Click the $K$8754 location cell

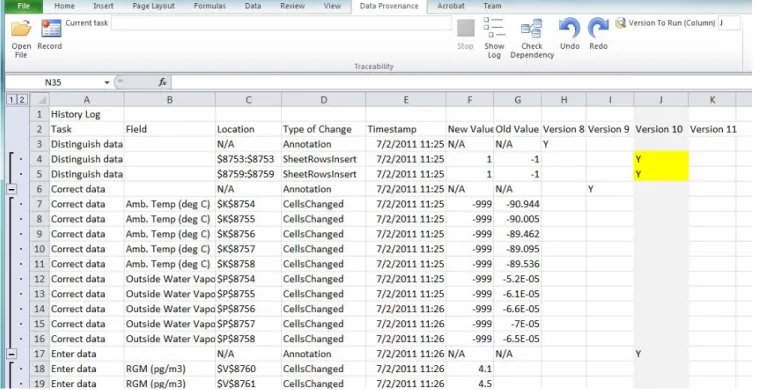[x=248, y=204]
